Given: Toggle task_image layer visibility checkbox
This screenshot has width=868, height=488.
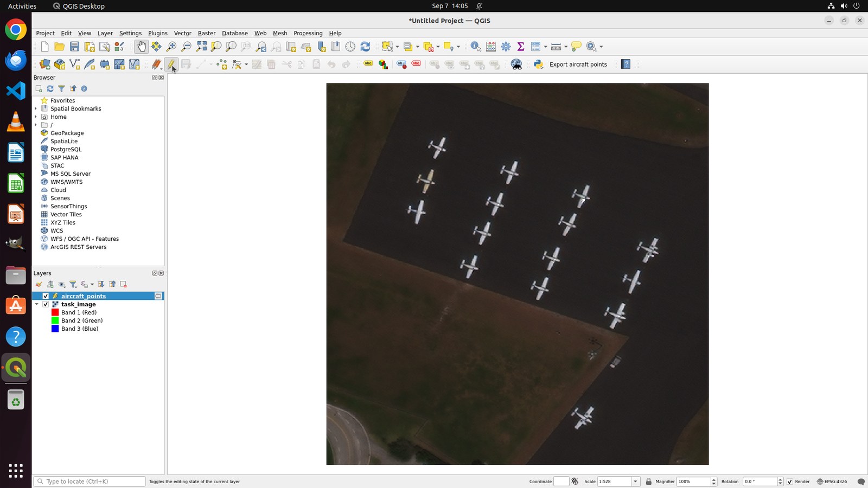Looking at the screenshot, I should 46,304.
